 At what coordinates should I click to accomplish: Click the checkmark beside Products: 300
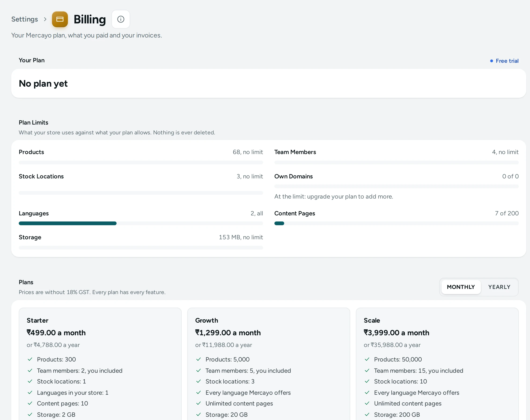[x=30, y=359]
